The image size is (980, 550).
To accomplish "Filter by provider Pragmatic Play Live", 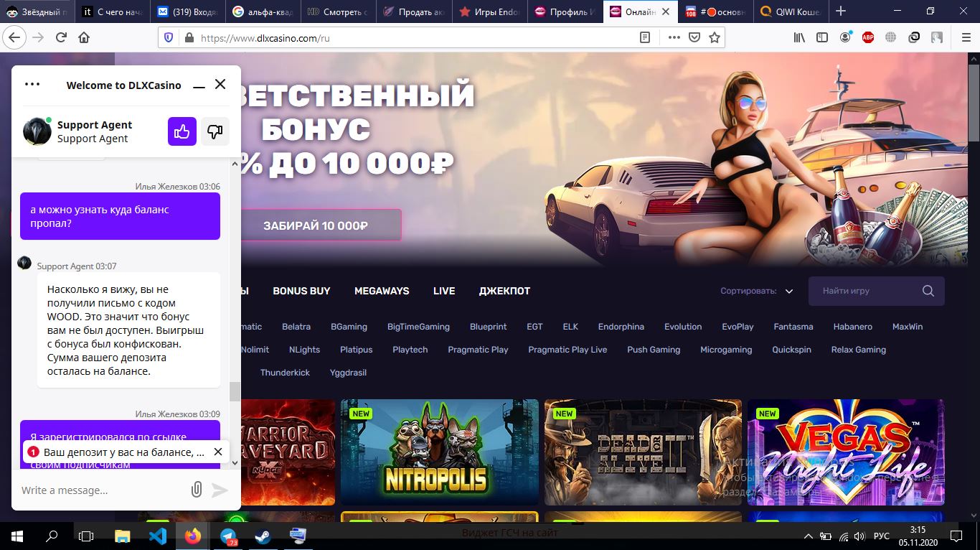I will coord(567,350).
